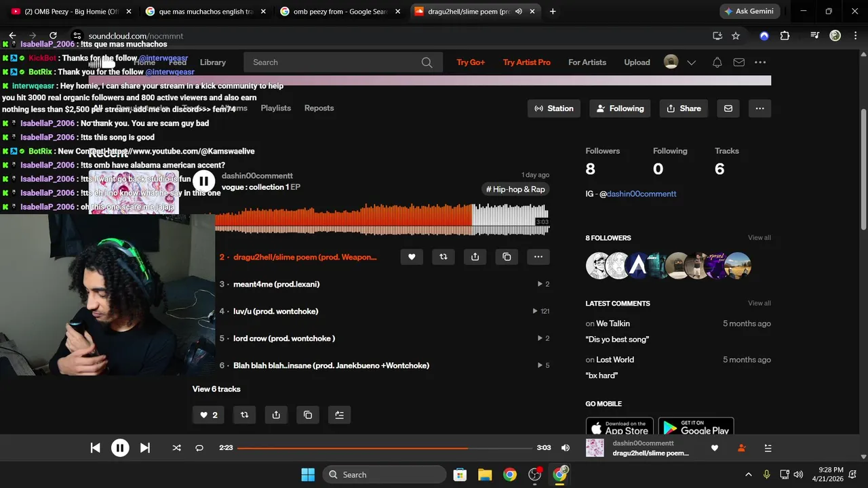The image size is (868, 488).
Task: Go to Library in top navigation
Action: [213, 62]
